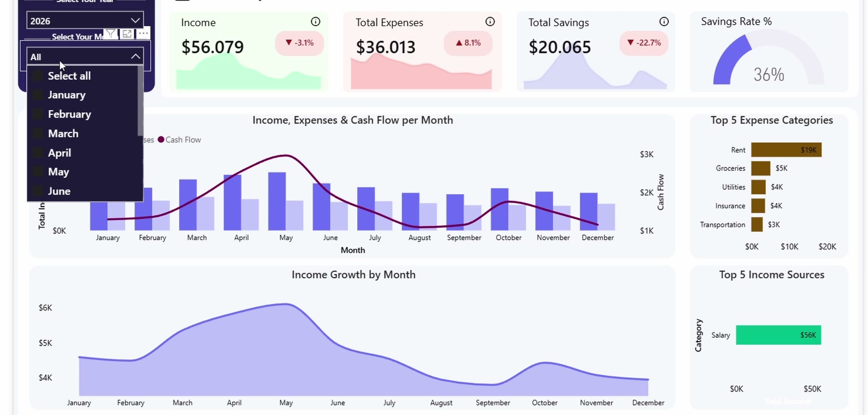Click the Cash Flow legend marker
Screen dimensions: 868x415
161,140
